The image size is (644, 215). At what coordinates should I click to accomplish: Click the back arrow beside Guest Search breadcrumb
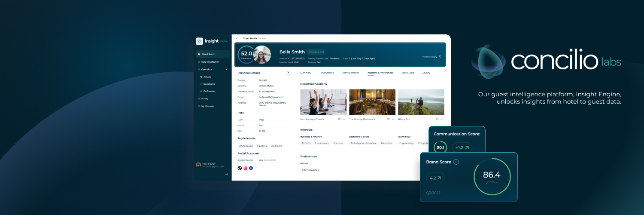[x=237, y=38]
